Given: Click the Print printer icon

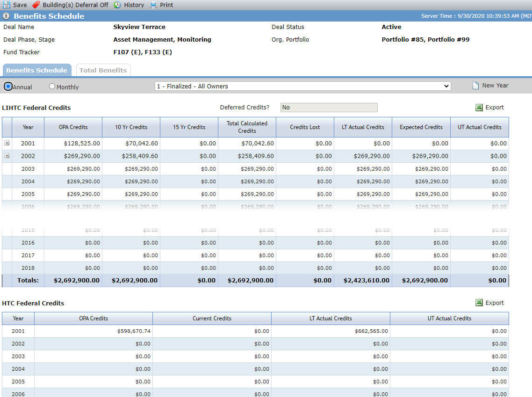Looking at the screenshot, I should [x=153, y=5].
